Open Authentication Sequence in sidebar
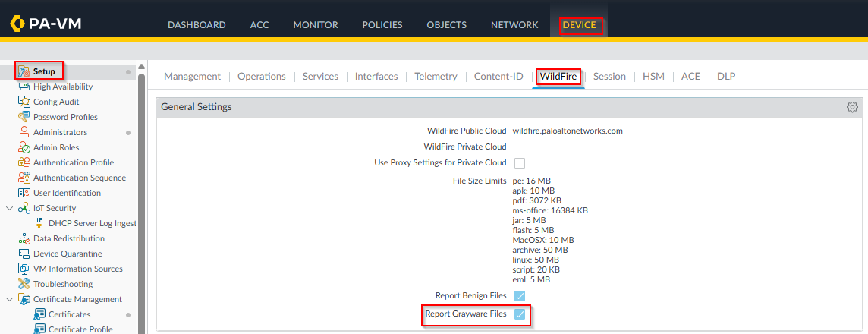868x334 pixels. click(x=80, y=178)
